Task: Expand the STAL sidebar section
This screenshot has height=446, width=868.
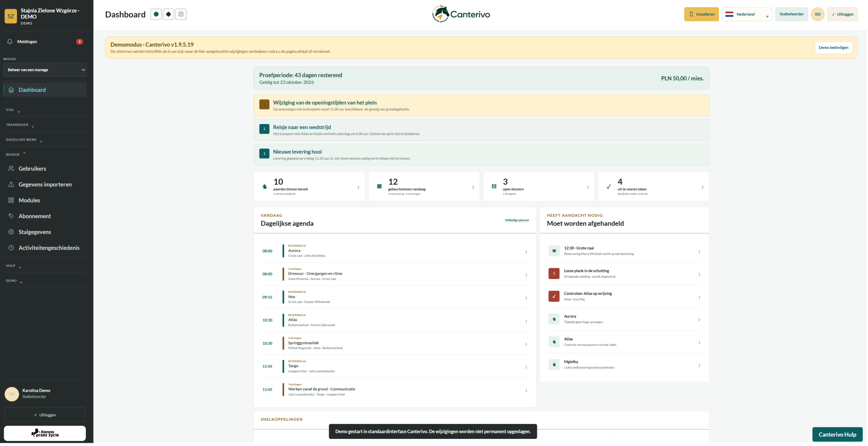Action: 45,110
